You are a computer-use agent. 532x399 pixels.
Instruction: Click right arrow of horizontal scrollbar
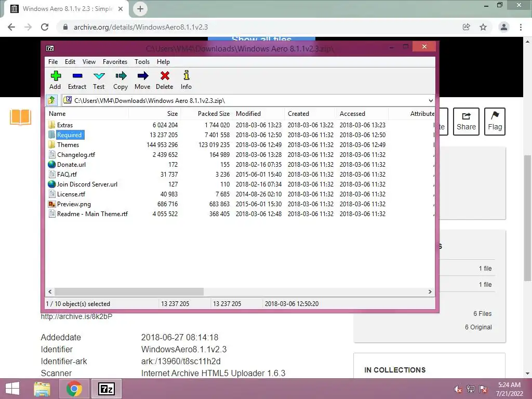point(430,292)
